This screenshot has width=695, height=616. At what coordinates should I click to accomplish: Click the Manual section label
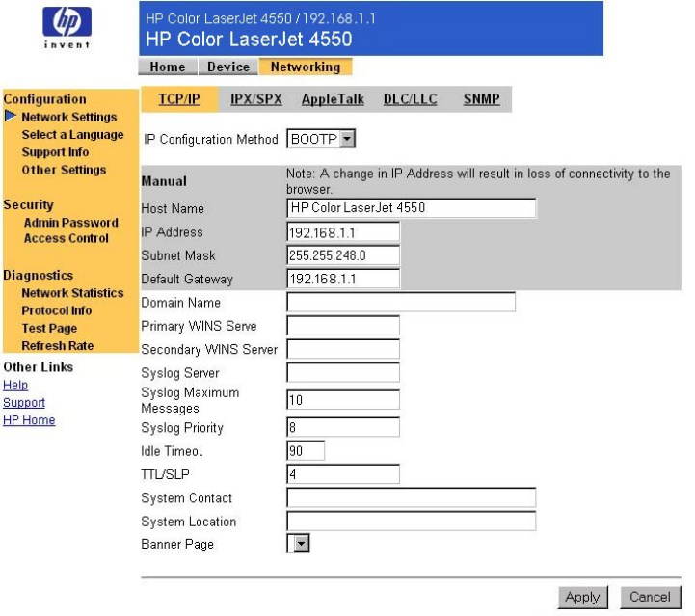[x=164, y=181]
